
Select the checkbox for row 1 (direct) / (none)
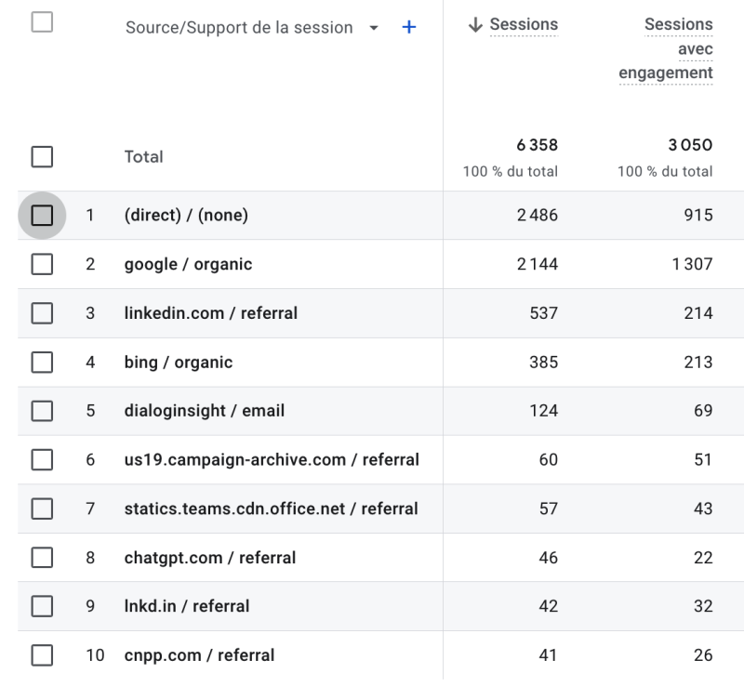pyautogui.click(x=43, y=215)
